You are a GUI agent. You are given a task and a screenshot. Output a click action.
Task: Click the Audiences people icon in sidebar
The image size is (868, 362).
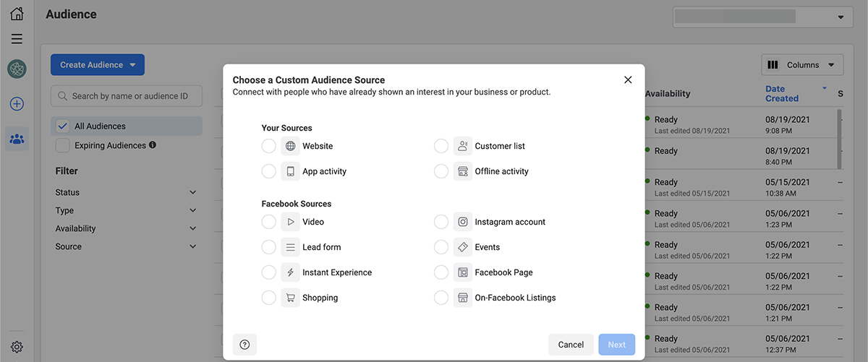pos(17,139)
